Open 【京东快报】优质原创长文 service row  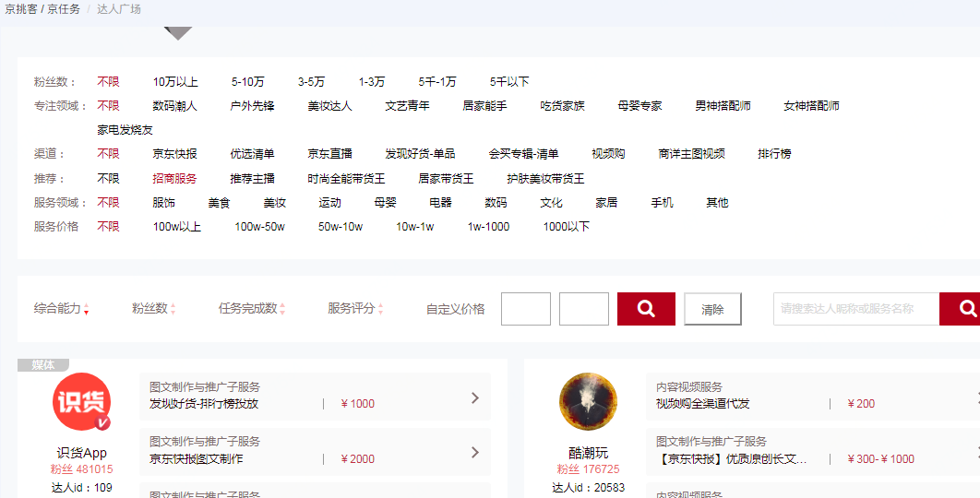(x=812, y=451)
